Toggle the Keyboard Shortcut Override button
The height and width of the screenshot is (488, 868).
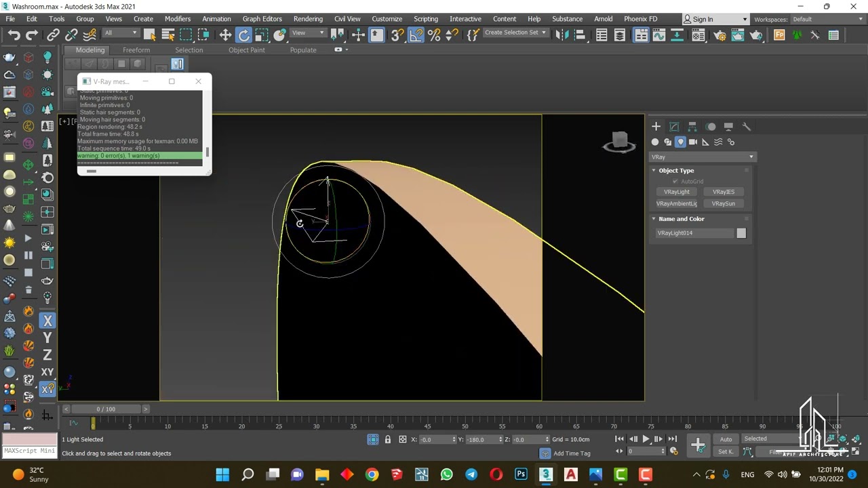pos(376,35)
